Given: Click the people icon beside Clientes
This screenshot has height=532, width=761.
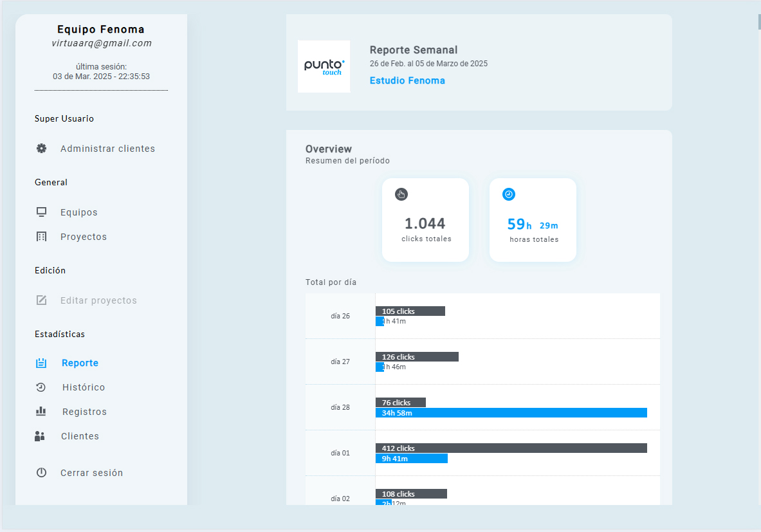Looking at the screenshot, I should pos(40,436).
